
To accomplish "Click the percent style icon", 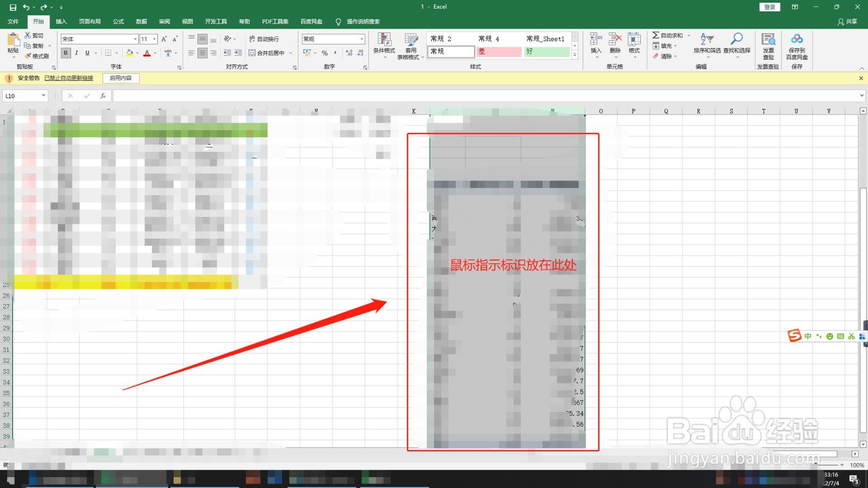I will click(324, 53).
